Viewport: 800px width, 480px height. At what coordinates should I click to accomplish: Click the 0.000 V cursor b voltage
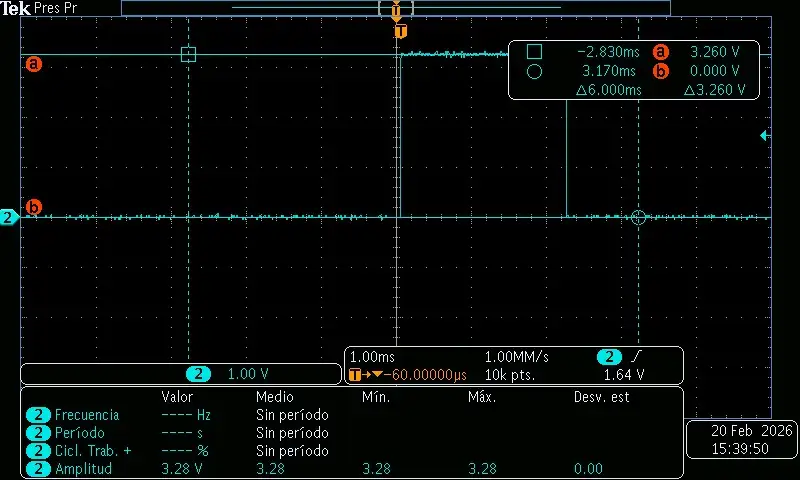[714, 70]
